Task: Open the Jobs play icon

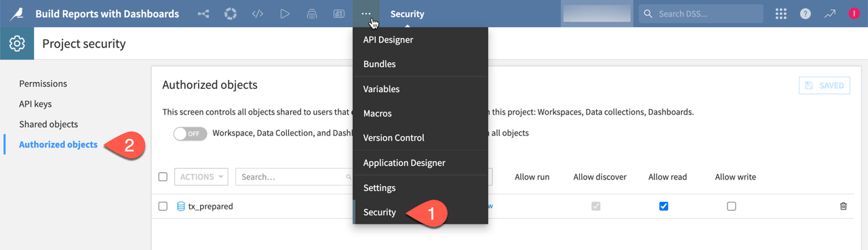Action: click(285, 14)
